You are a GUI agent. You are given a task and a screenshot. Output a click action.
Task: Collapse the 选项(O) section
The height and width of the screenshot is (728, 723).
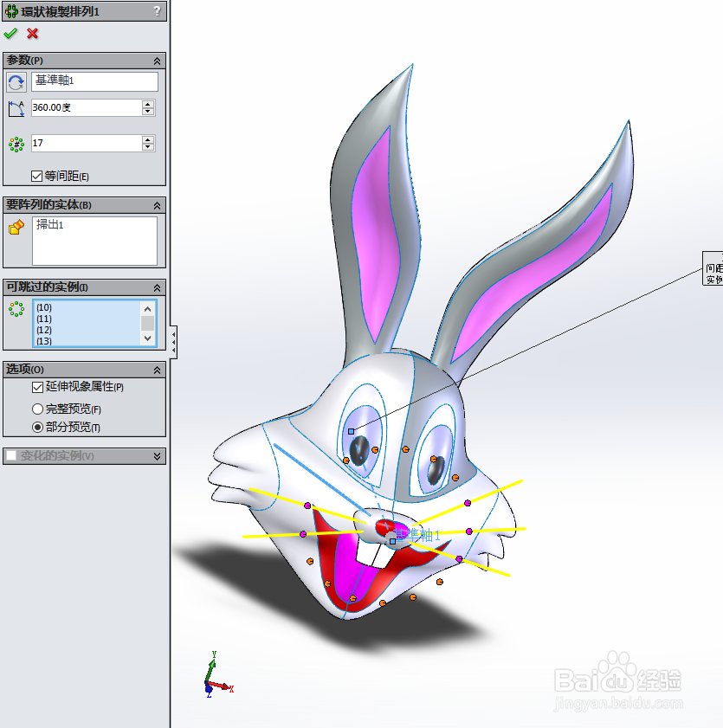click(157, 370)
